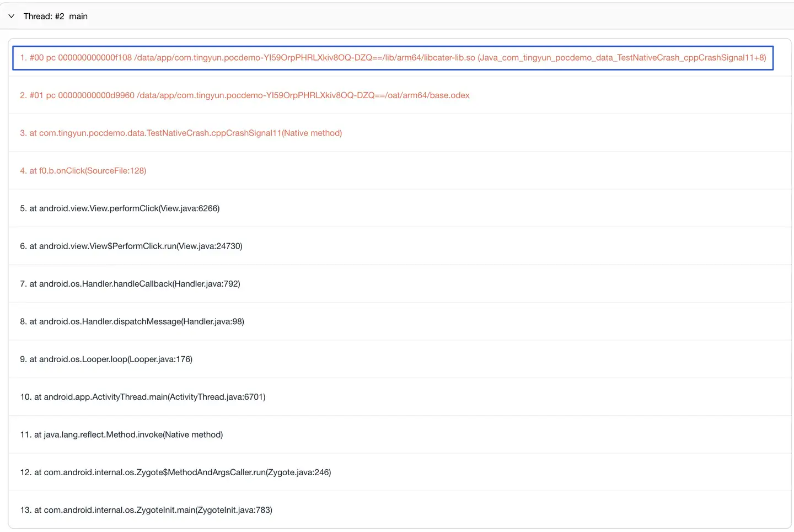Image resolution: width=794 pixels, height=532 pixels.
Task: Click java.lang.reflect.Method.invoke frame
Action: (x=128, y=435)
